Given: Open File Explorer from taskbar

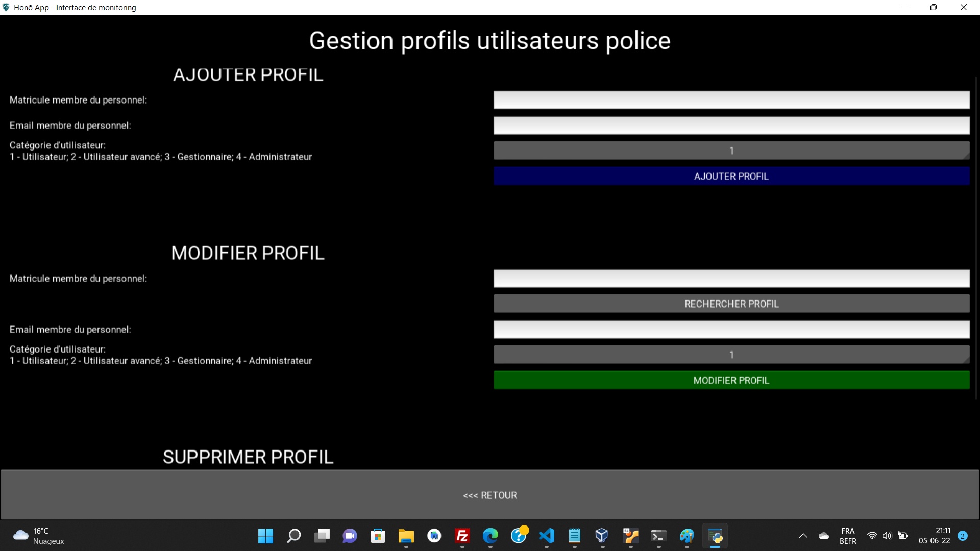Looking at the screenshot, I should pyautogui.click(x=406, y=536).
